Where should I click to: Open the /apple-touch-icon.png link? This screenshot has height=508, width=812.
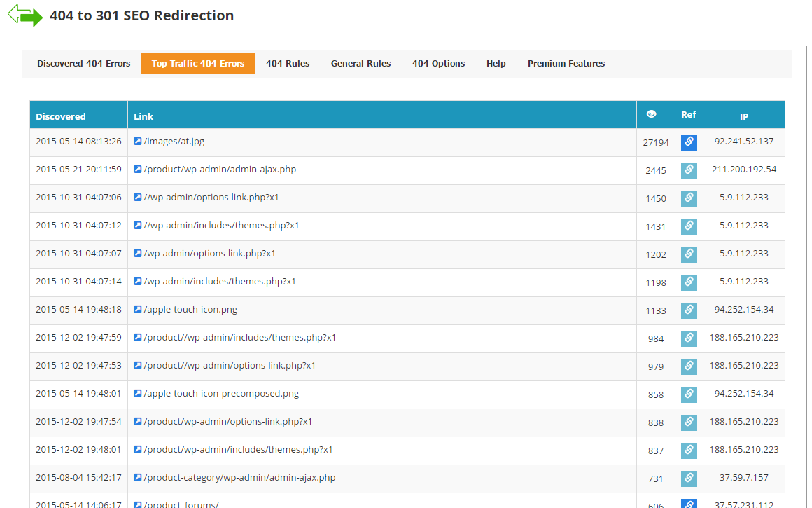tap(190, 309)
